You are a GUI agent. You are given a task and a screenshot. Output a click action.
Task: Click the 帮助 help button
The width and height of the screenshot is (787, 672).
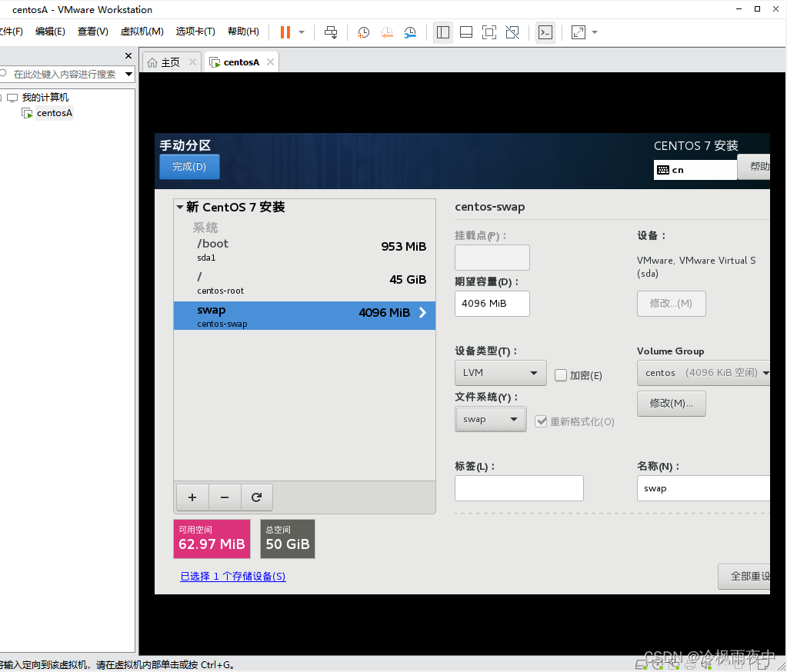click(755, 167)
